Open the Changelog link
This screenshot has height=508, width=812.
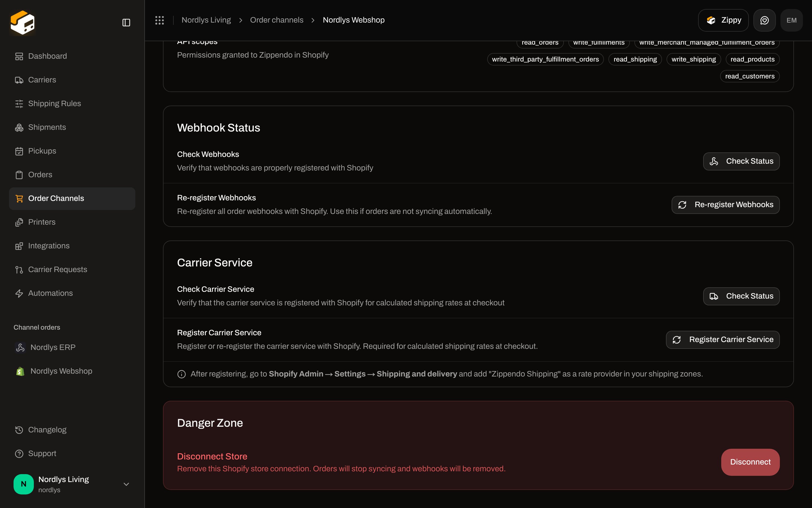pyautogui.click(x=72, y=430)
